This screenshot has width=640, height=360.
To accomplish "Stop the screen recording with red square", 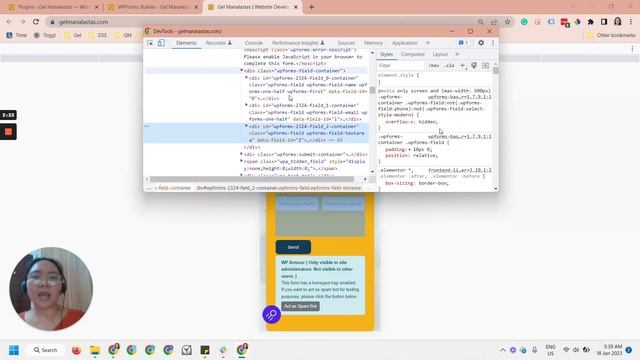I will click(x=8, y=132).
